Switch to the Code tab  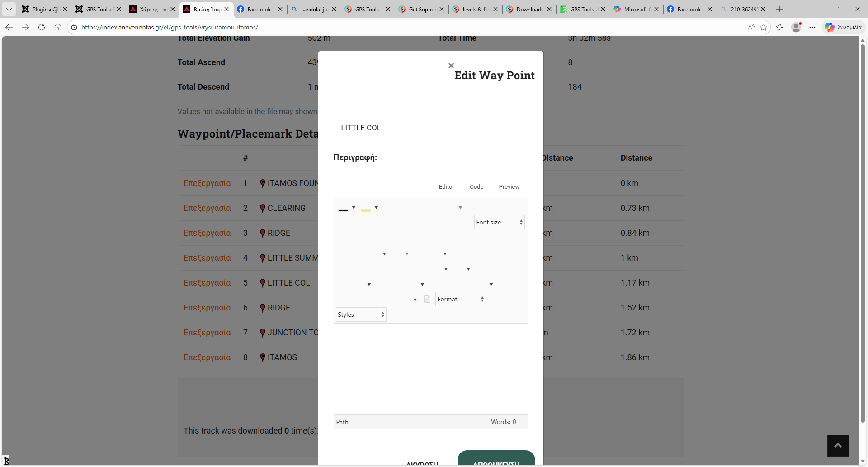[476, 186]
